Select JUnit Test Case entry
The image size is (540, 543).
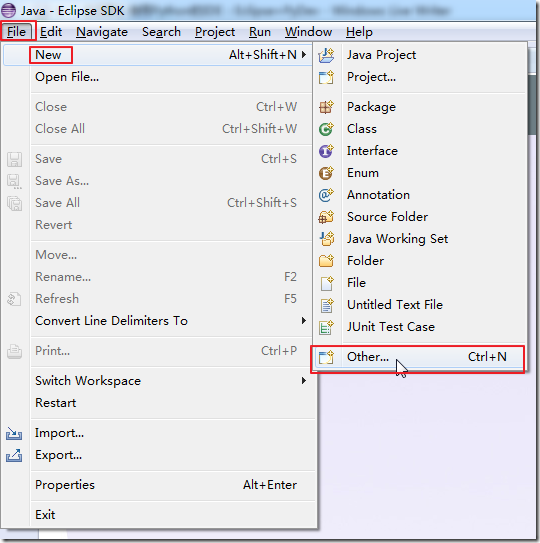421,327
